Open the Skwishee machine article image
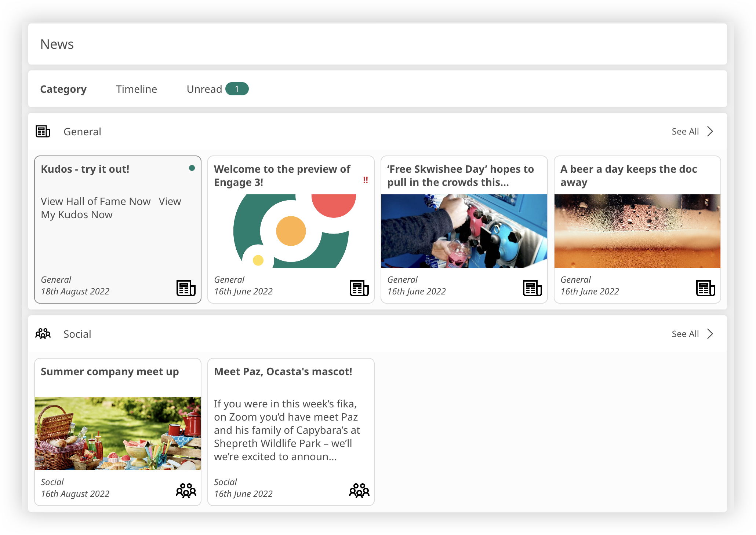The width and height of the screenshot is (756, 535). pyautogui.click(x=464, y=231)
